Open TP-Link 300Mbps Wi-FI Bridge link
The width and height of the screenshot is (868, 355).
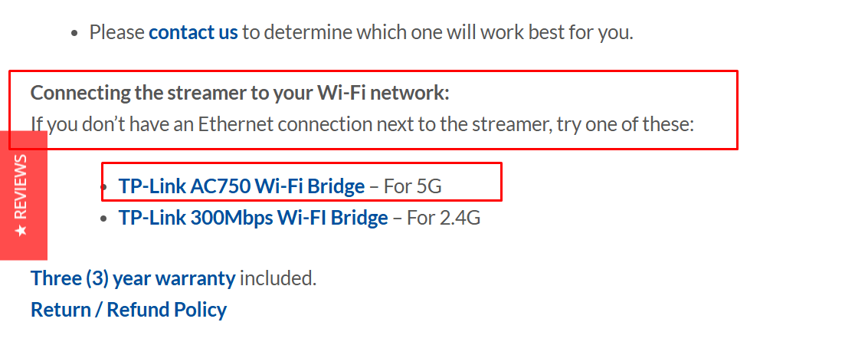[253, 218]
